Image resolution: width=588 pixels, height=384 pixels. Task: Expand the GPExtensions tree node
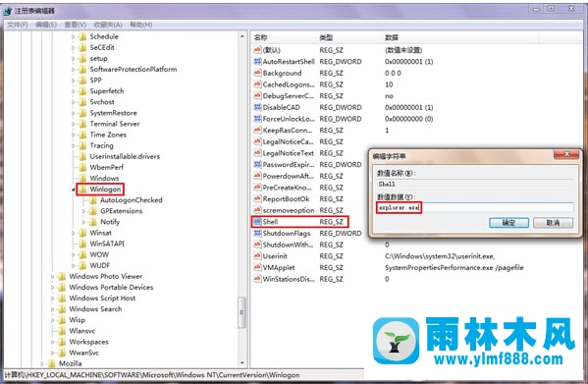(x=84, y=211)
